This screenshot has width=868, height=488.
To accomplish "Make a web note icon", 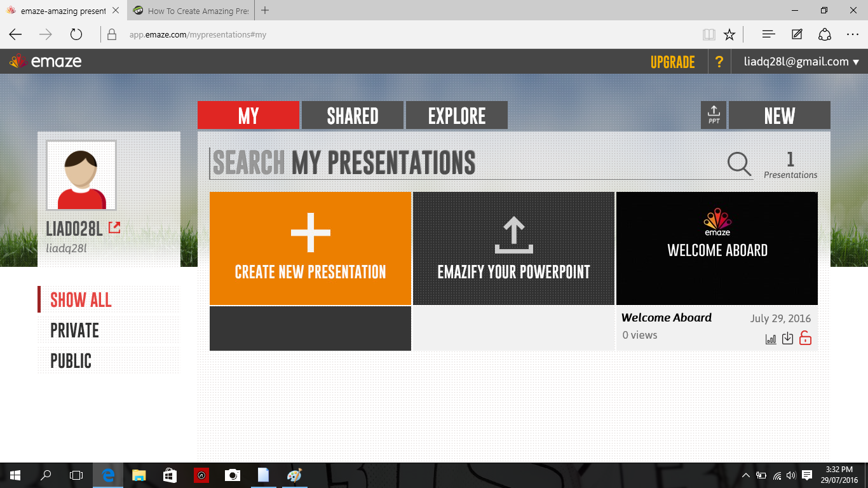I will pos(797,34).
